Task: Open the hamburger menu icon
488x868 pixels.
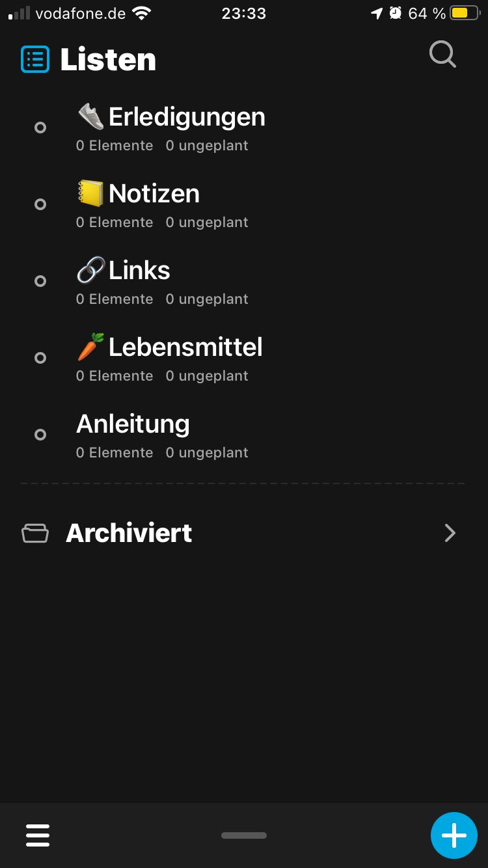Action: [x=38, y=835]
